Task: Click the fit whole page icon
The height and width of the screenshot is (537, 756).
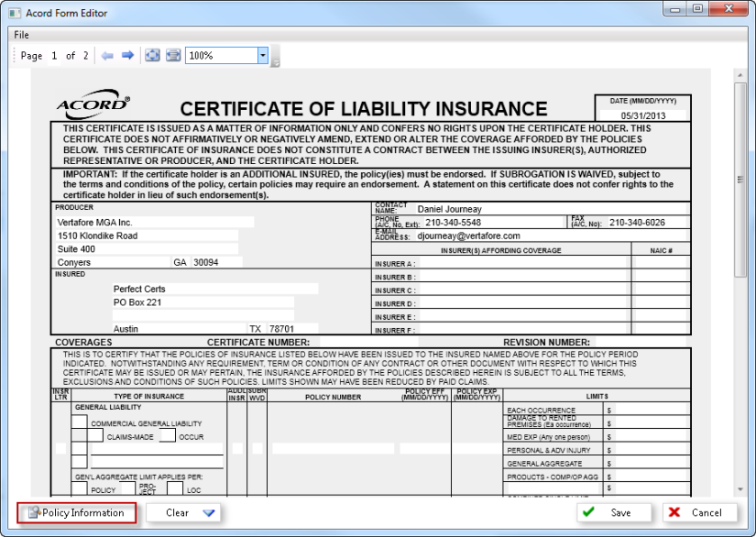Action: (x=152, y=56)
